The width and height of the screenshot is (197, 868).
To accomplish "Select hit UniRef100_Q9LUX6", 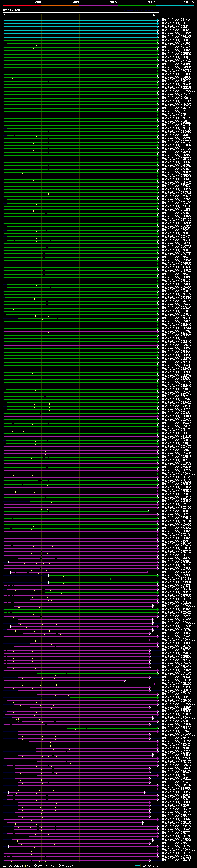I will click(x=176, y=501).
